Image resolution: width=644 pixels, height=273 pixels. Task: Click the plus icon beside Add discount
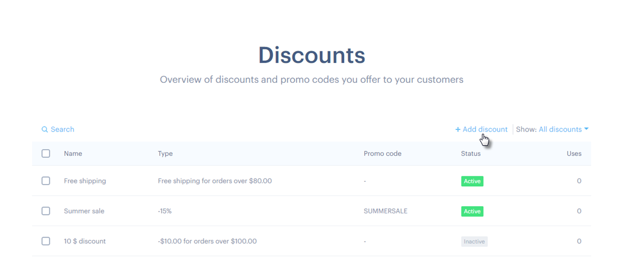tap(458, 129)
